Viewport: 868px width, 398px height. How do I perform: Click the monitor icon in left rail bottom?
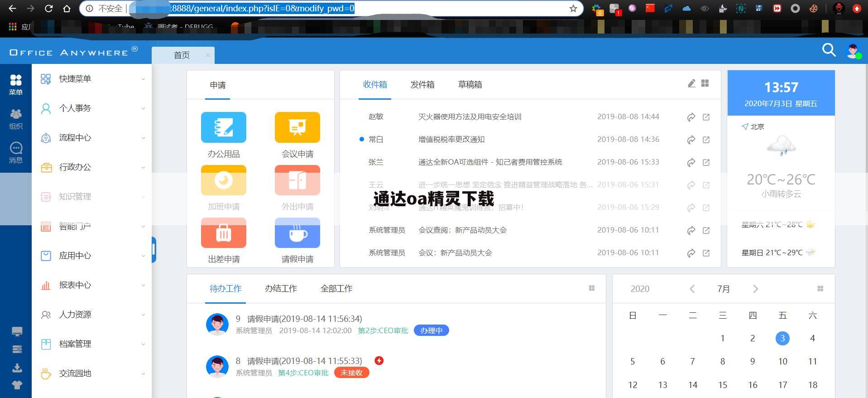pyautogui.click(x=17, y=332)
